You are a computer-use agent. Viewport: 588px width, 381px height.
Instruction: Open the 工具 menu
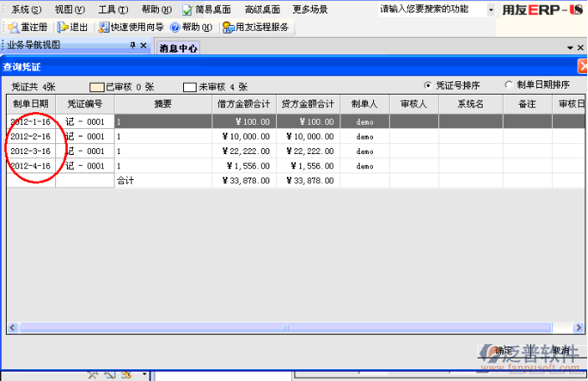[x=112, y=9]
